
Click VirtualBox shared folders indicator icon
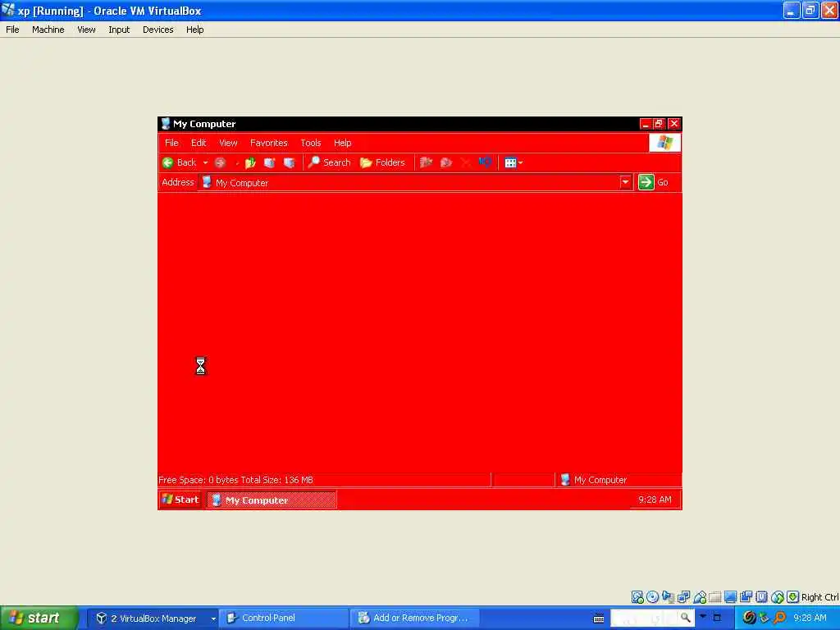[714, 597]
